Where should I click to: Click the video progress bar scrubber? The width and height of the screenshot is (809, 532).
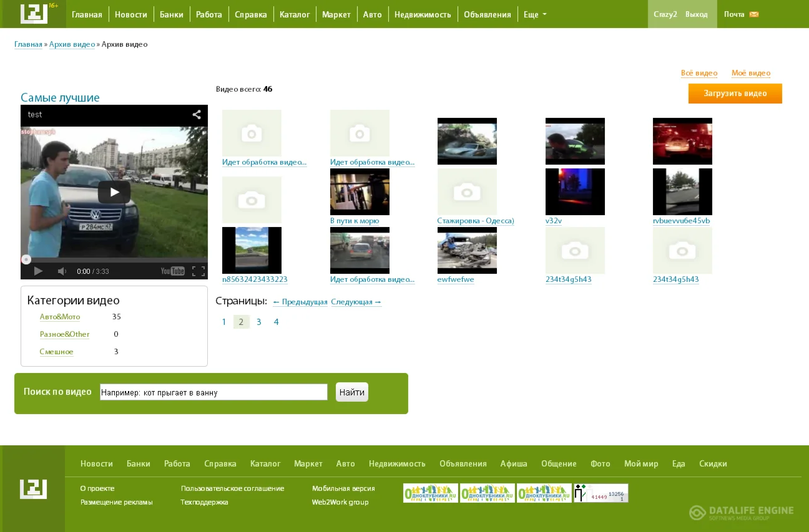coord(26,259)
